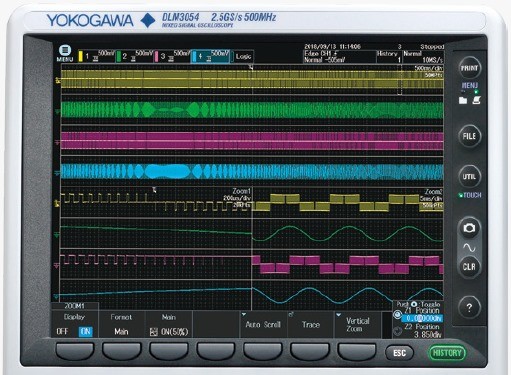The width and height of the screenshot is (511, 375).
Task: Toggle Main ON(50%) window setting
Action: tap(169, 324)
